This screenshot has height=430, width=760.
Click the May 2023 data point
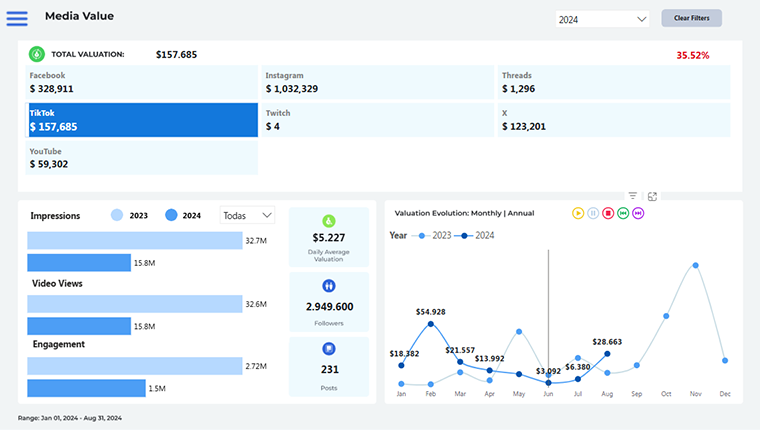pos(519,332)
